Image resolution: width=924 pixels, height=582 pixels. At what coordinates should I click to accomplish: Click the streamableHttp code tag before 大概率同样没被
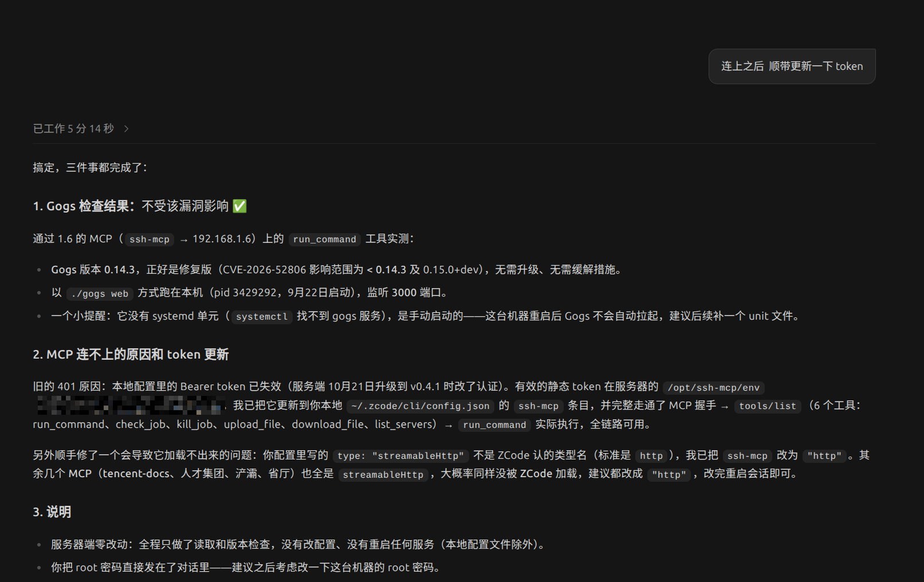[x=383, y=475]
